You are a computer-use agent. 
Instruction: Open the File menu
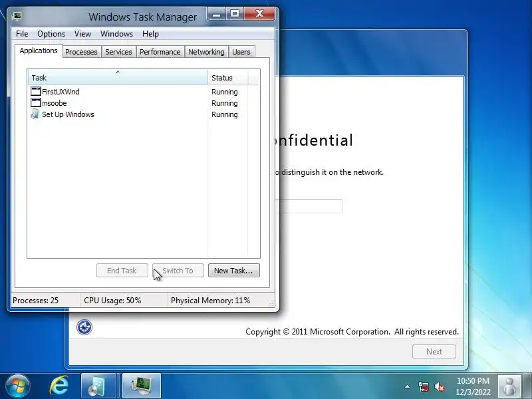coord(22,34)
